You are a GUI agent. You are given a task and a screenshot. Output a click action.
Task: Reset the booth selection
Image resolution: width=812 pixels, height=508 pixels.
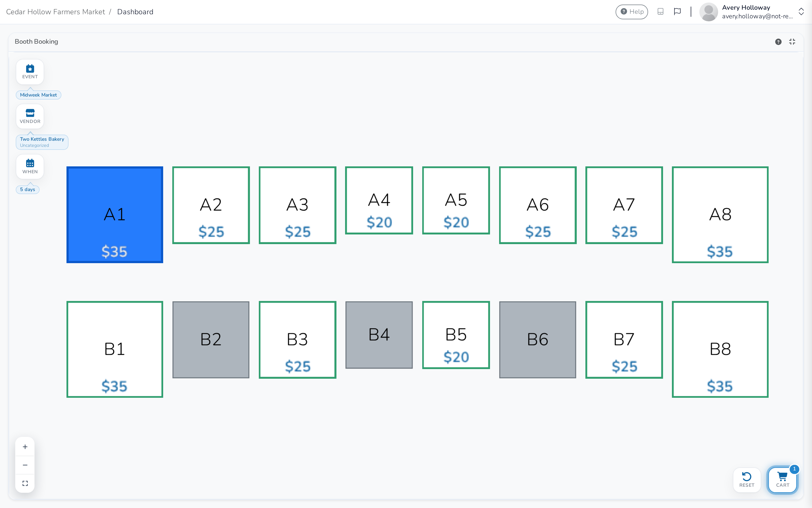coord(747,480)
